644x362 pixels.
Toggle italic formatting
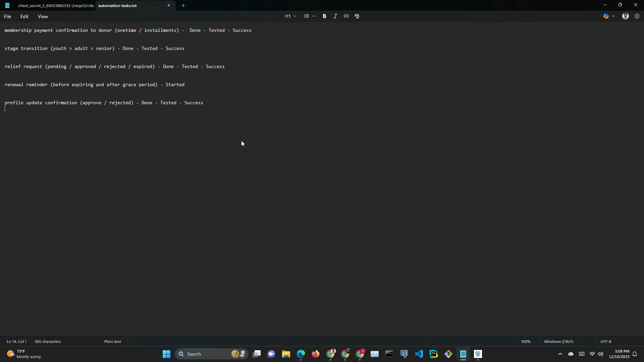click(335, 16)
